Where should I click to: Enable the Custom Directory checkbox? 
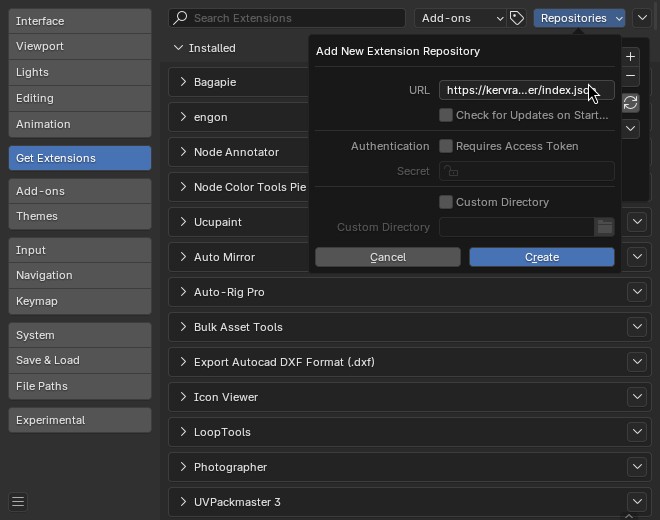click(446, 202)
